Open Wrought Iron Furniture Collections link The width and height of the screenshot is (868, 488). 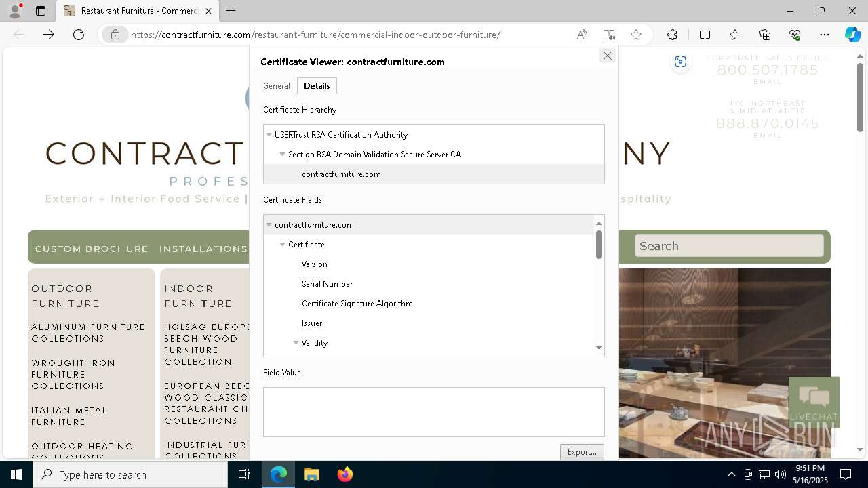[x=73, y=375]
